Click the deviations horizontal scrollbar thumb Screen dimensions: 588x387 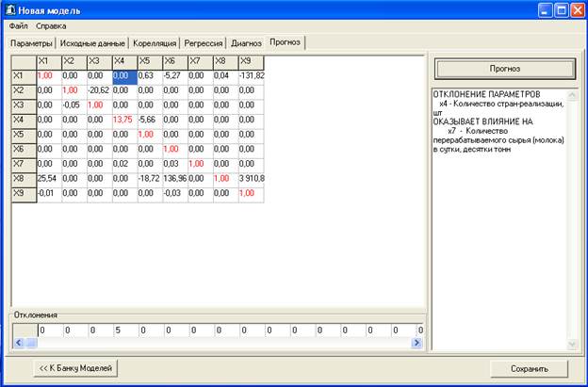pyautogui.click(x=31, y=343)
